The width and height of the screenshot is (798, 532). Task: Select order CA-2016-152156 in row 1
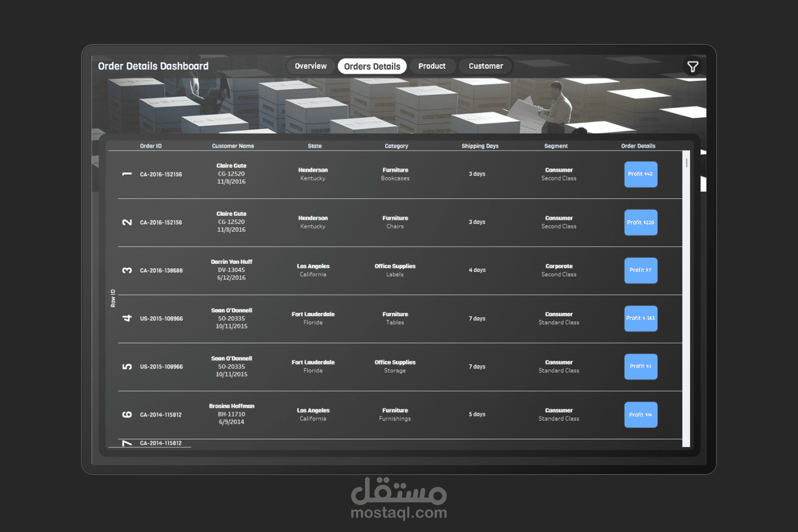pos(161,174)
